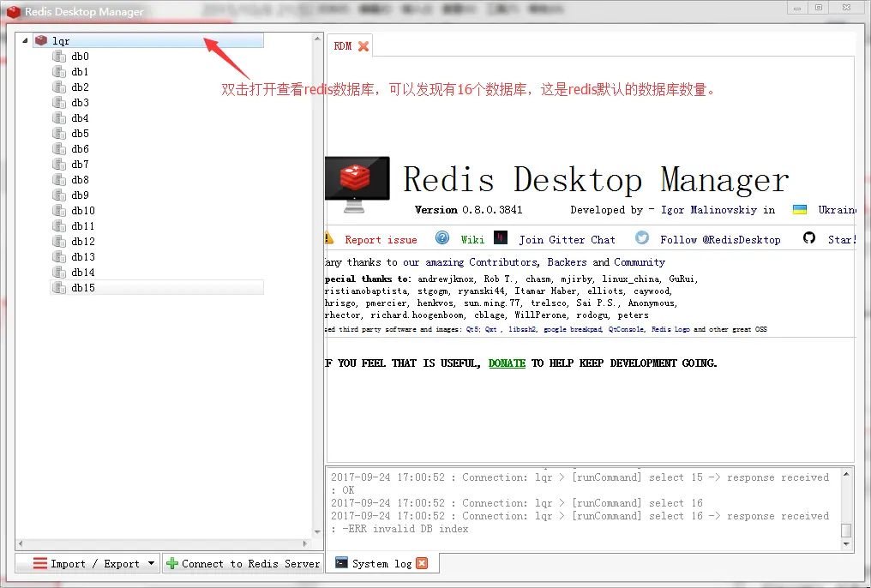Open the Community link
Image resolution: width=871 pixels, height=588 pixels.
(x=640, y=262)
